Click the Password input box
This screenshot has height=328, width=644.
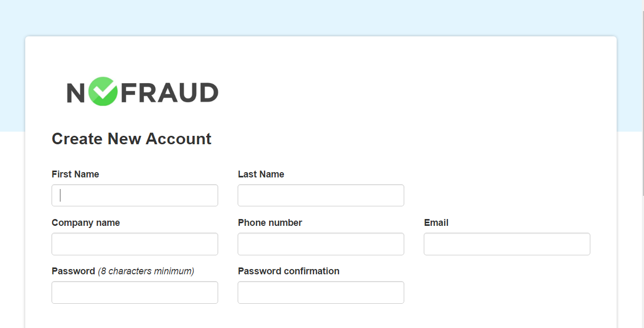(135, 293)
